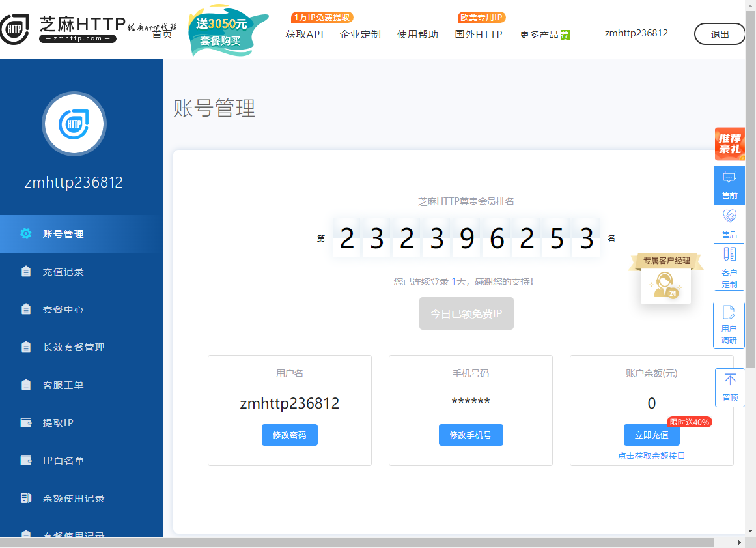Select 账号管理 sidebar item
Image resolution: width=756 pixels, height=548 pixels.
click(x=81, y=234)
